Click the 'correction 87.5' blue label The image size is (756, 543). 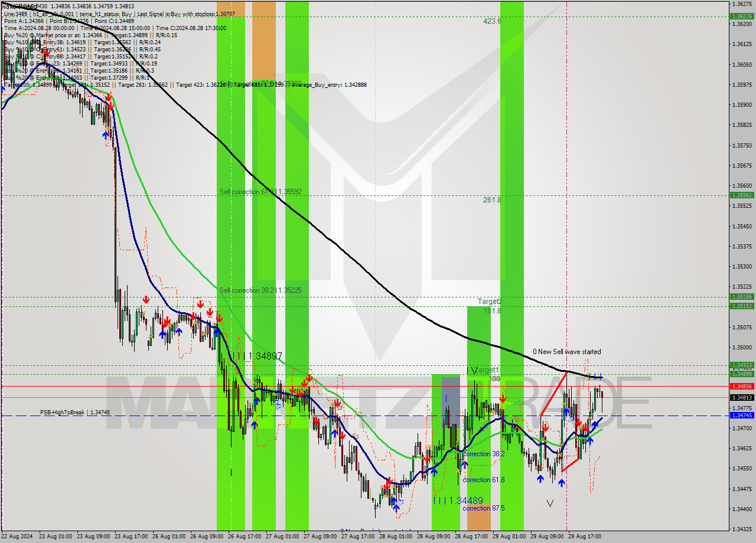[483, 508]
